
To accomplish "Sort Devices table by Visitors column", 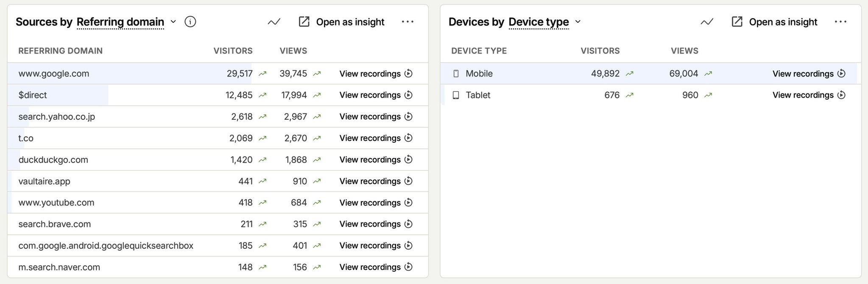I will [x=600, y=51].
